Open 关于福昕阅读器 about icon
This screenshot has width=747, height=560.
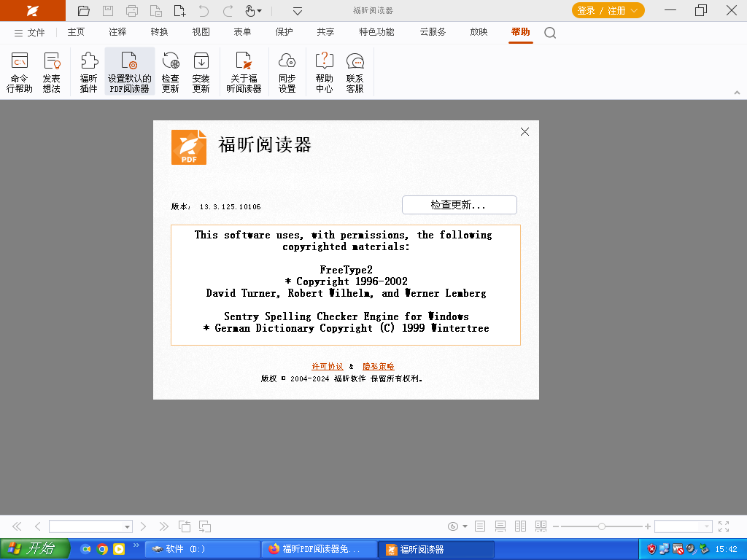(244, 72)
